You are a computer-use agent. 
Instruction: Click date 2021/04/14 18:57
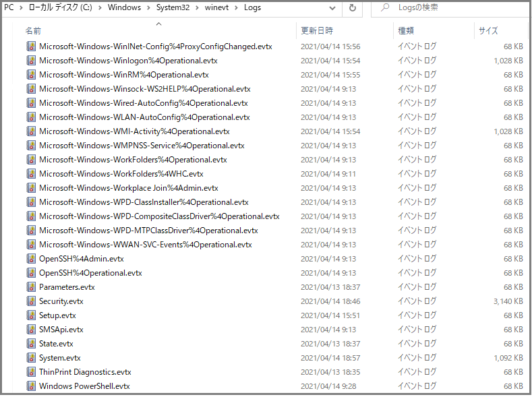330,358
